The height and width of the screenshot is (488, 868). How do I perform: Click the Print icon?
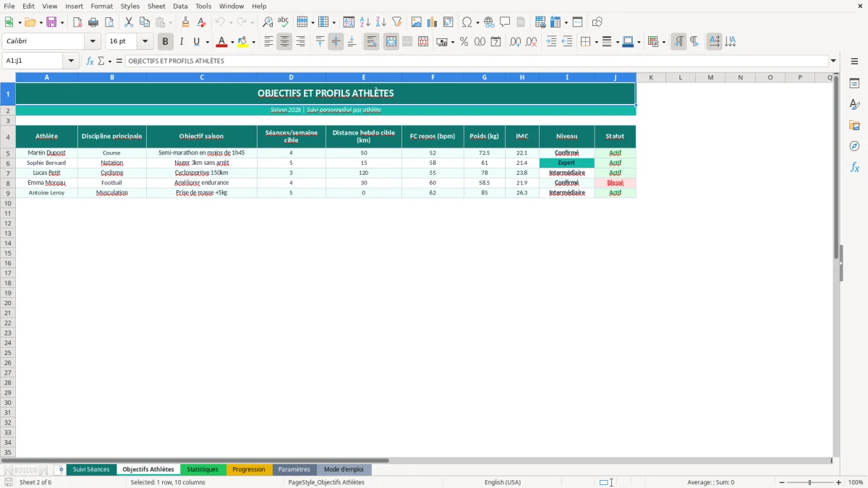click(93, 22)
